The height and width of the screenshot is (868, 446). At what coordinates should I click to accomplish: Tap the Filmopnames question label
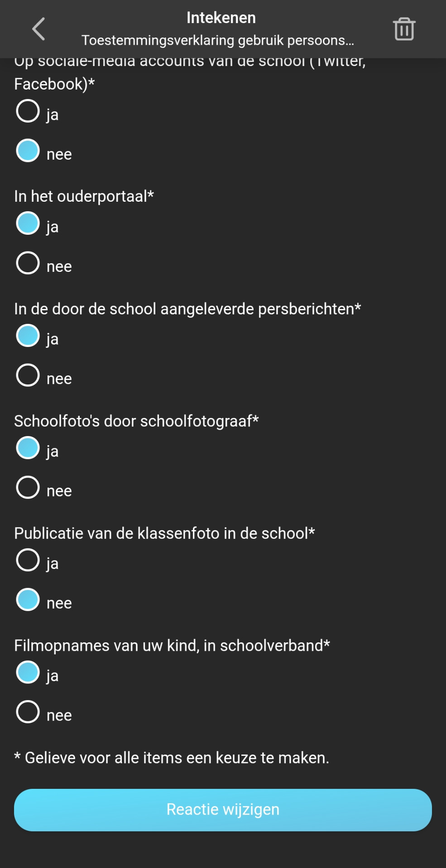point(172,645)
